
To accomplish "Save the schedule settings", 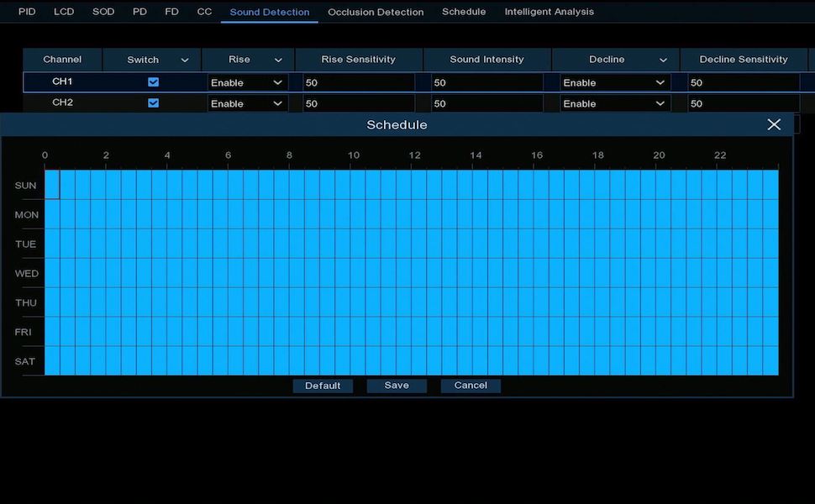I will click(x=397, y=386).
